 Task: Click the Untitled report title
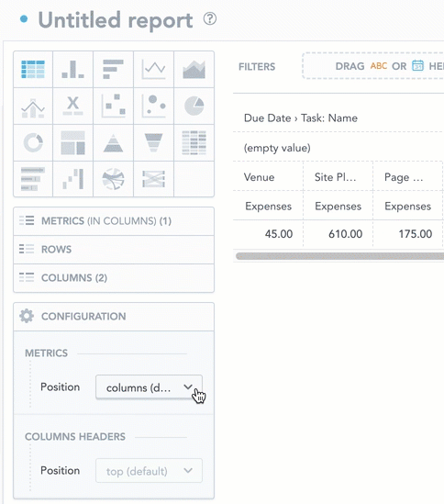click(116, 20)
